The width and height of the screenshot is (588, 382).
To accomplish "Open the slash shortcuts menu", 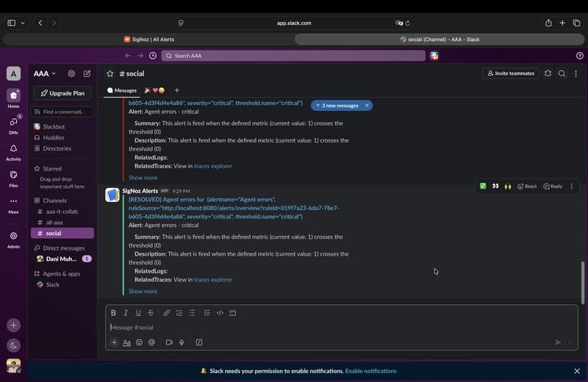I will (x=199, y=342).
